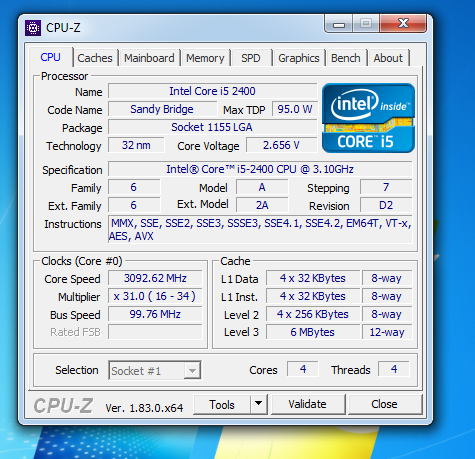
Task: Click the Intel Core i5 logo badge
Action: point(368,118)
